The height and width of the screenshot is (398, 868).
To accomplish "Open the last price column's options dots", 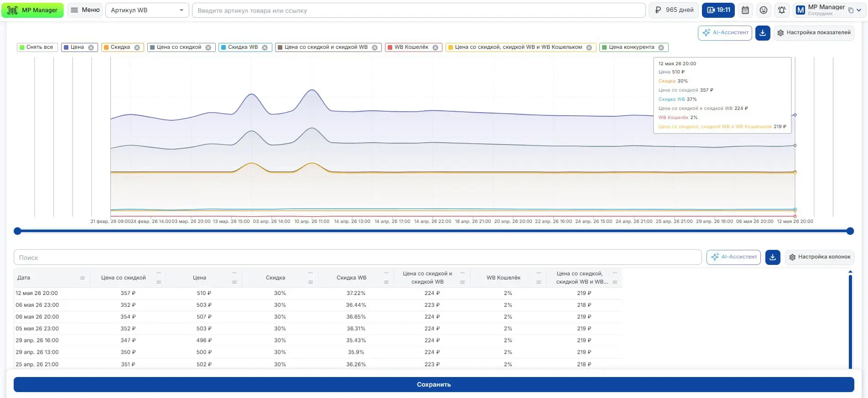I will pos(615,273).
